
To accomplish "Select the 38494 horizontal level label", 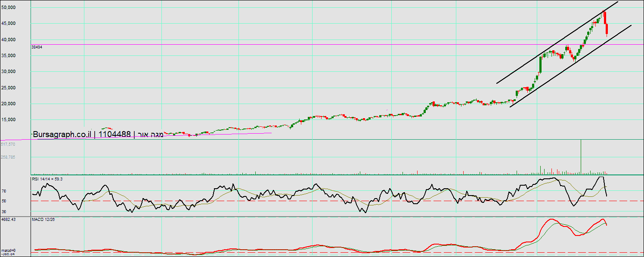I will 37,47.
